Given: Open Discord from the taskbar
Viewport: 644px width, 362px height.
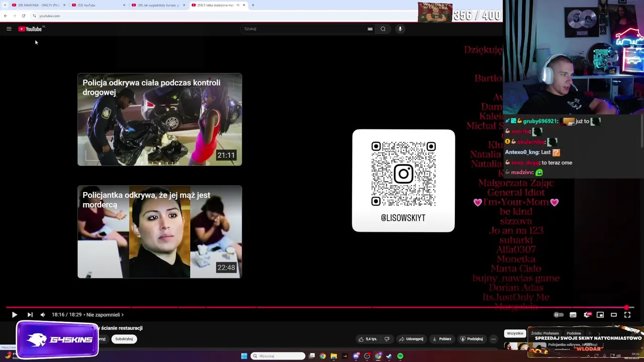Looking at the screenshot, I should click(x=356, y=356).
